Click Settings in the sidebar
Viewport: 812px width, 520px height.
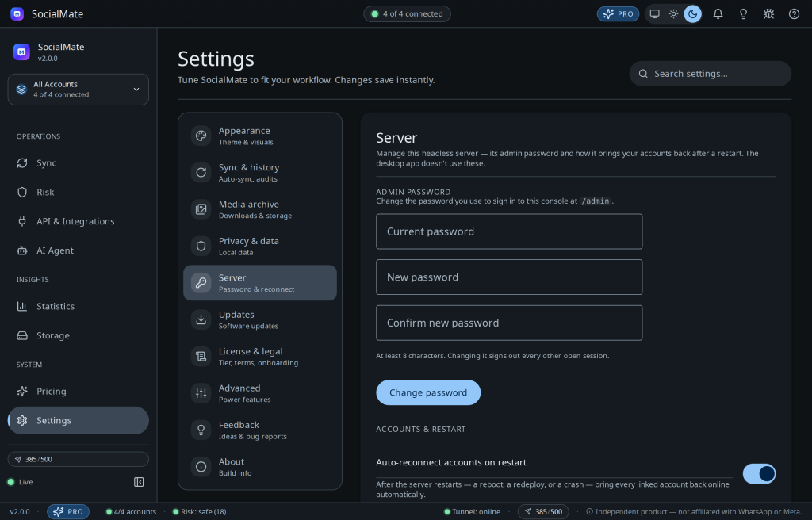(79, 420)
